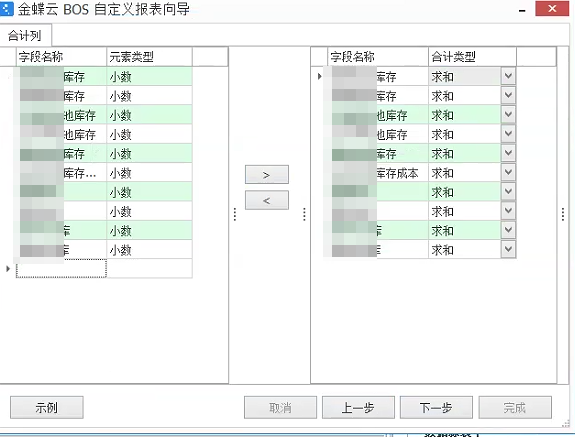Go back with the 上一步 button
This screenshot has width=575, height=437.
358,407
